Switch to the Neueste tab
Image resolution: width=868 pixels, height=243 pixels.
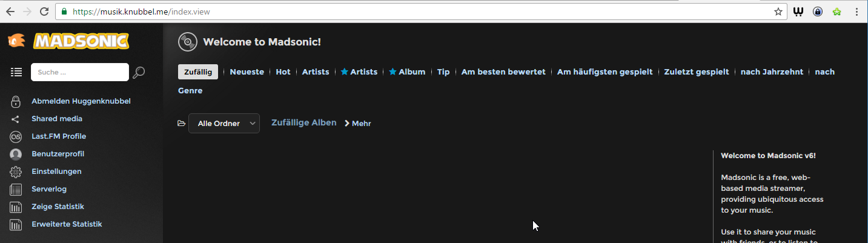[x=247, y=72]
